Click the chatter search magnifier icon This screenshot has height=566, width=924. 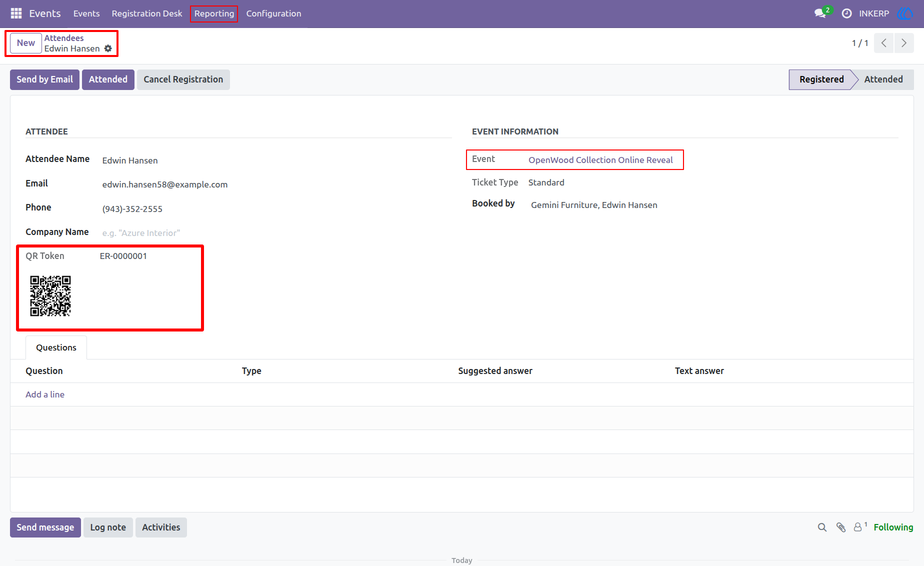[822, 527]
